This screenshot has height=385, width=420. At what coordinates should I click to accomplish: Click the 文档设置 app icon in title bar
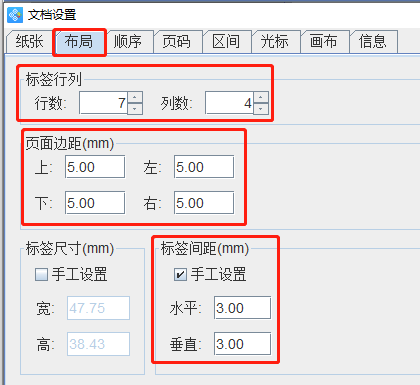click(15, 15)
